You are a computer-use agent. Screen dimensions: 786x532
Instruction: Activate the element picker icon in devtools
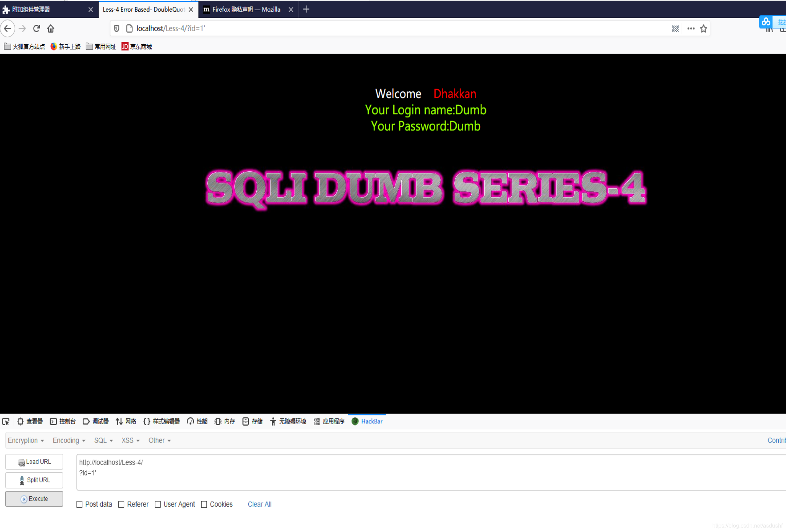(6, 421)
